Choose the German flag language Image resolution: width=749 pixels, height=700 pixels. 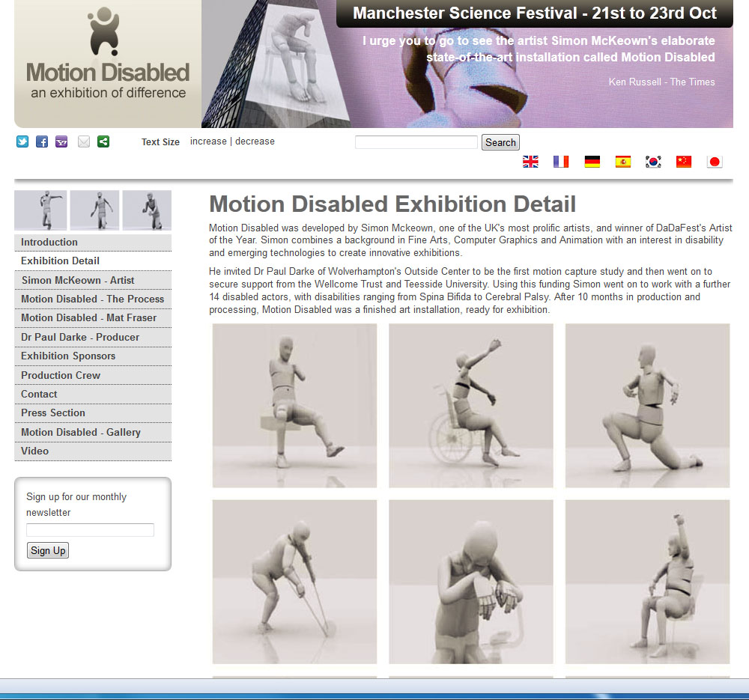pos(592,162)
